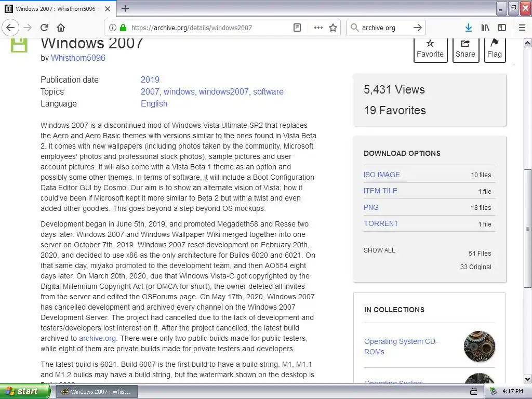Click the forward navigation arrow
This screenshot has height=399, width=532.
pyautogui.click(x=28, y=28)
